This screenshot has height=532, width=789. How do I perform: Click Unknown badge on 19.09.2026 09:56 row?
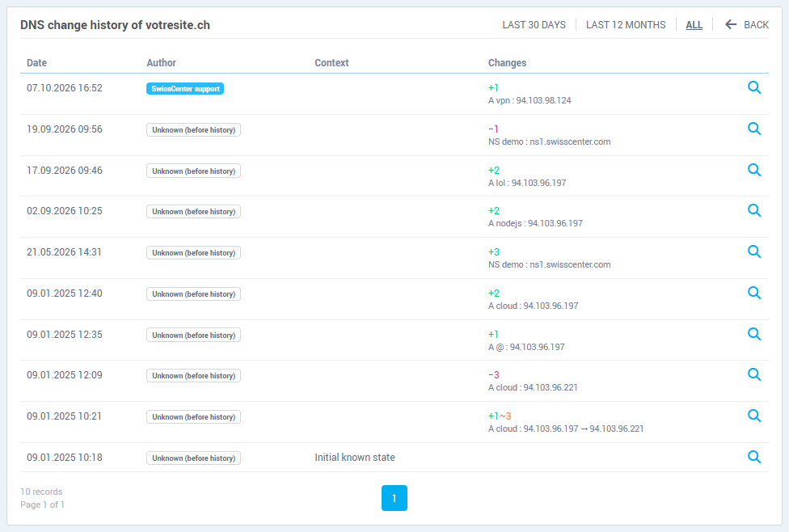click(193, 130)
